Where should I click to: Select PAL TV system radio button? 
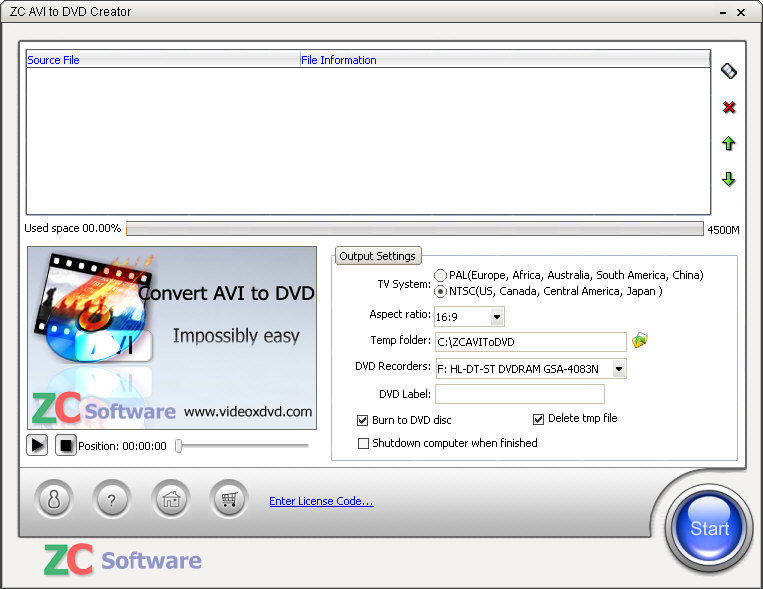[x=440, y=276]
